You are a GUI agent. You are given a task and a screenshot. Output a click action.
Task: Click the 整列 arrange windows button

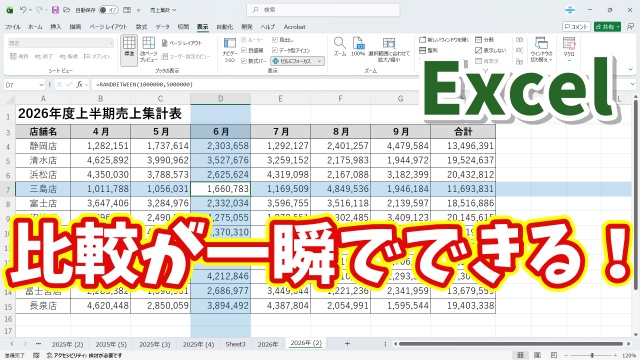tap(429, 50)
